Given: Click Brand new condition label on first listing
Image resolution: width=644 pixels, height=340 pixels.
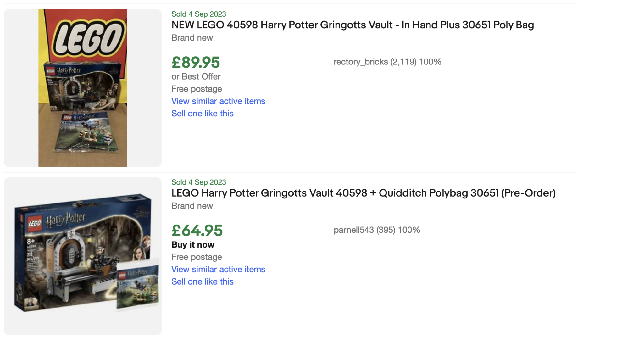Looking at the screenshot, I should pos(192,38).
